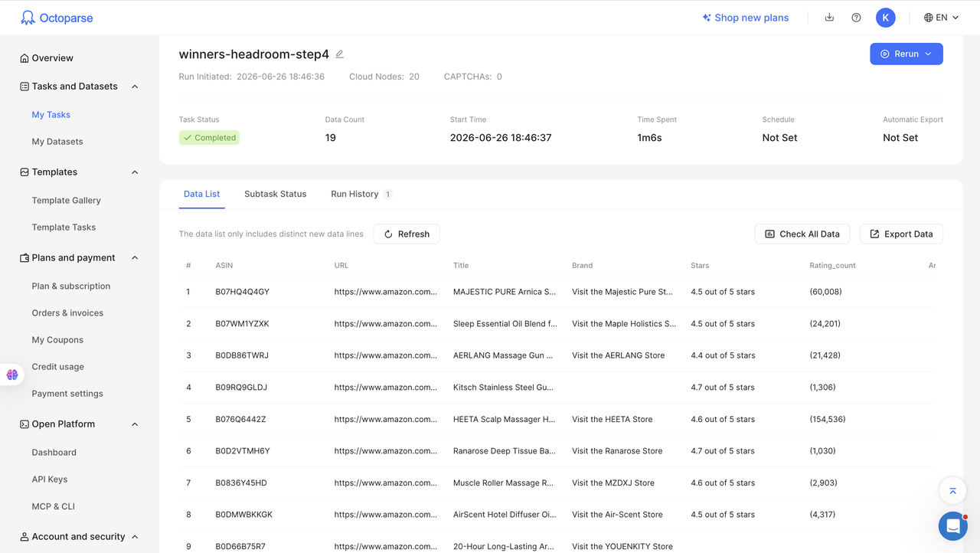Click Kitsch Stainless Steel title cell
The height and width of the screenshot is (553, 980).
(503, 388)
